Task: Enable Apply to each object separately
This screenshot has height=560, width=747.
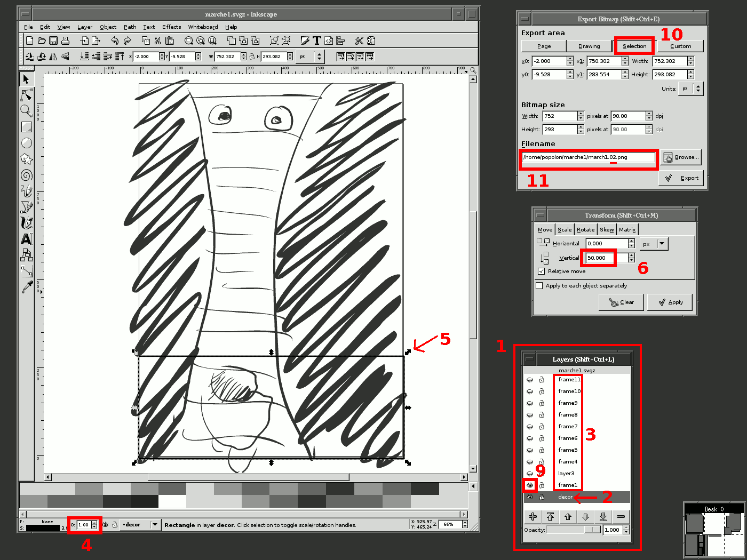Action: click(x=539, y=285)
